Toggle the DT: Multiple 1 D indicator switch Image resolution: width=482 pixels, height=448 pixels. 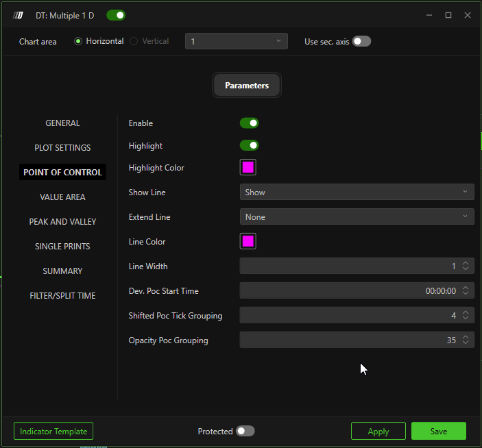tap(116, 15)
